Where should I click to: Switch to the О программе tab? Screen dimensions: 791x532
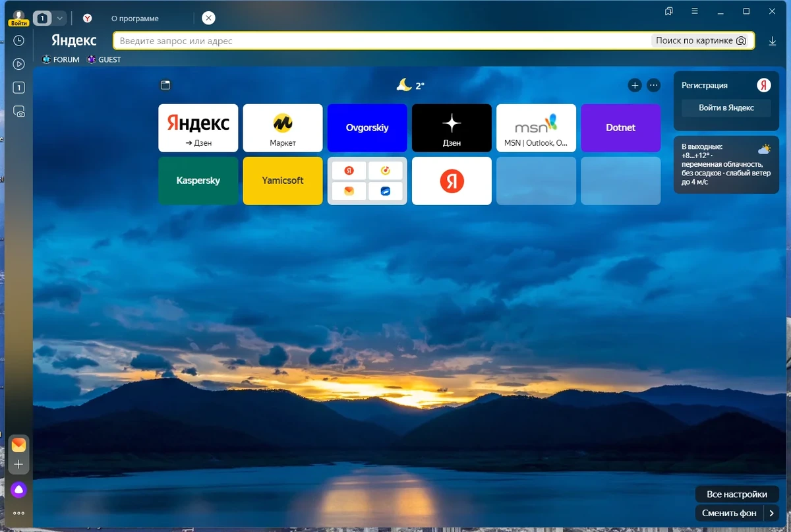135,18
